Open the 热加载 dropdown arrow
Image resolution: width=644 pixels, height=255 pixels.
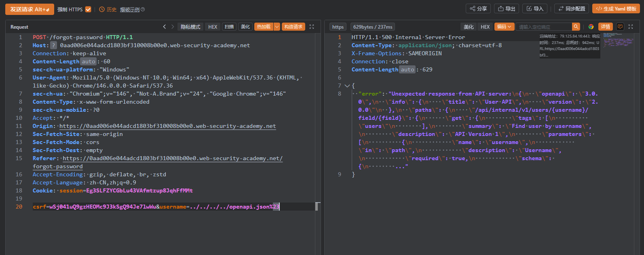point(277,27)
